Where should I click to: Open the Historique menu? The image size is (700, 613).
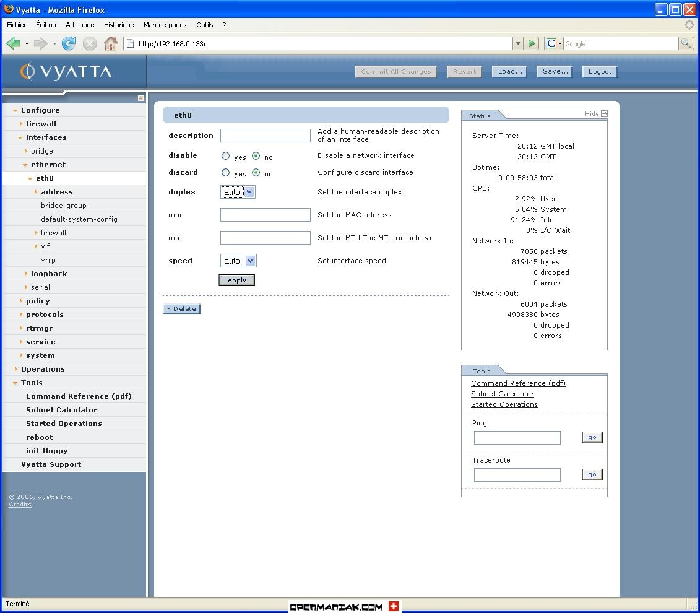[x=119, y=25]
